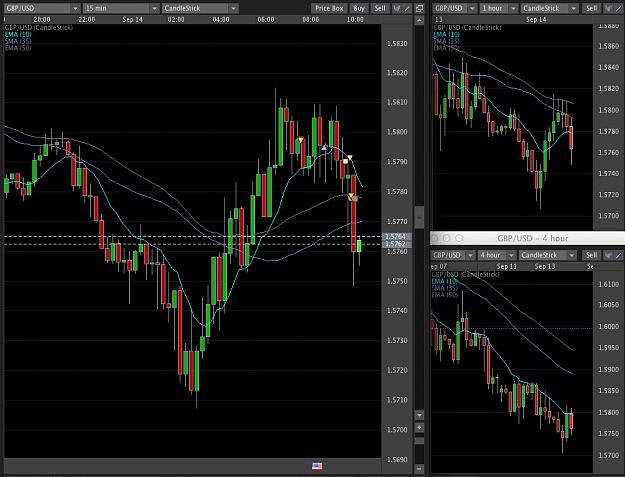Click the yellow square order marker near 09:30

pos(345,161)
